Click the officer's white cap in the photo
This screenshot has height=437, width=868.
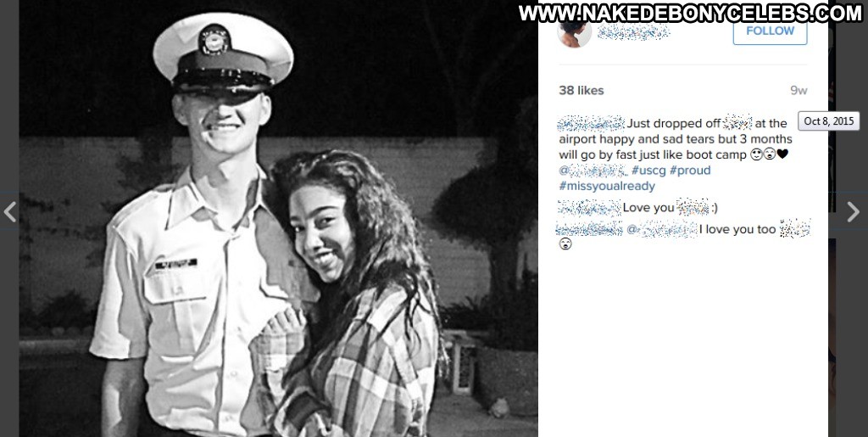[x=223, y=54]
